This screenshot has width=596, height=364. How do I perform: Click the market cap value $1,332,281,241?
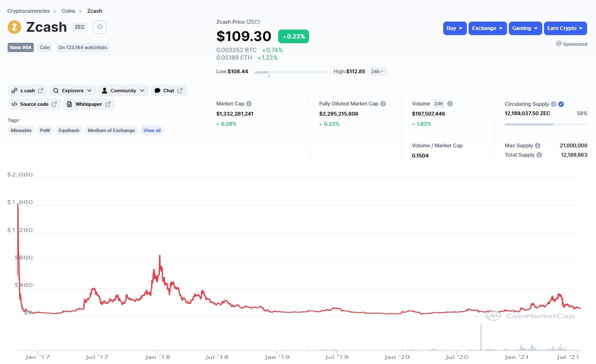pyautogui.click(x=235, y=114)
